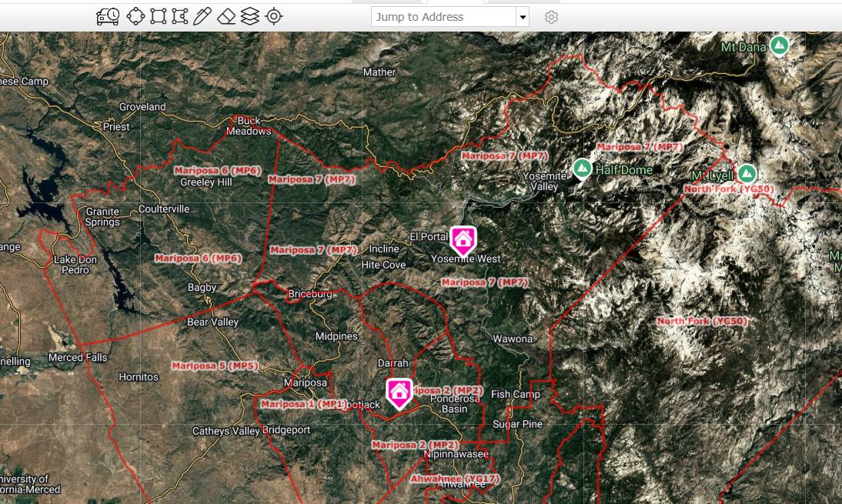
Task: Select the Mt Dana peak marker
Action: (x=780, y=45)
